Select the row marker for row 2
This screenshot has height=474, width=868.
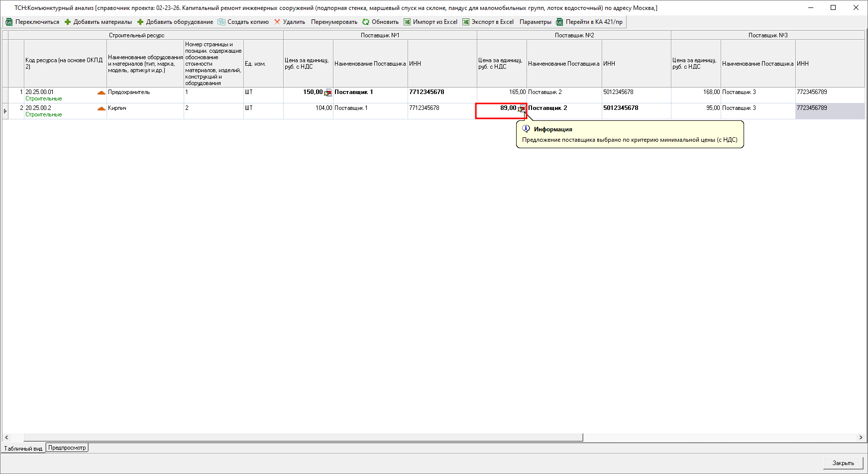pos(5,111)
